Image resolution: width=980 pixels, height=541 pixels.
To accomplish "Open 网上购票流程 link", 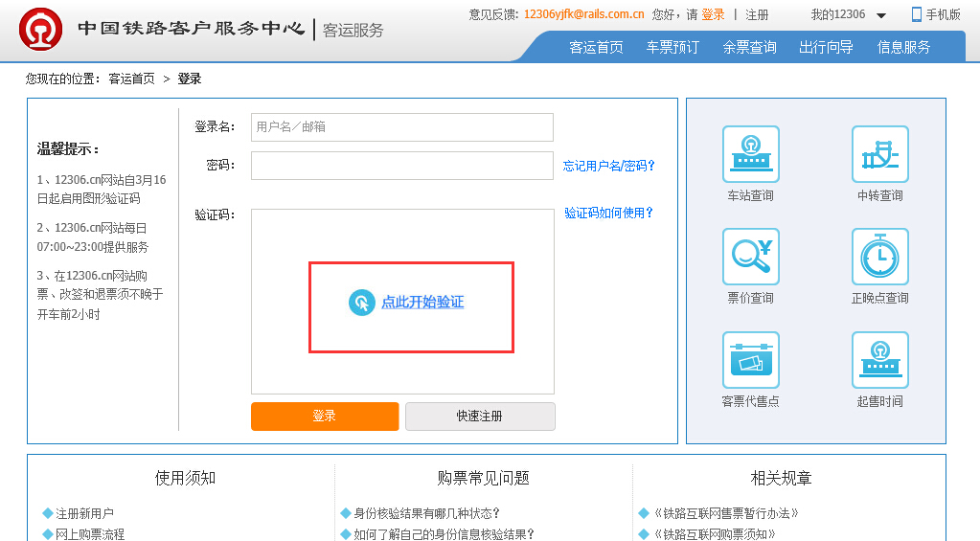I will pos(90,534).
